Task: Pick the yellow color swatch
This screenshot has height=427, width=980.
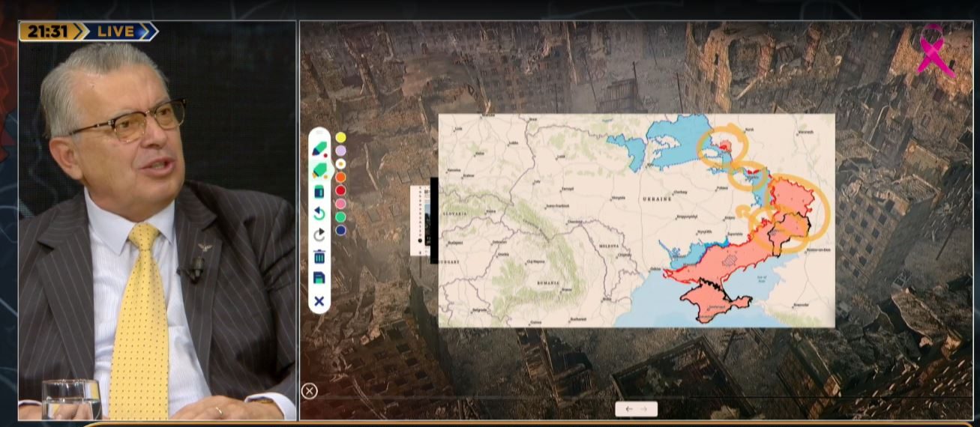Action: coord(340,137)
